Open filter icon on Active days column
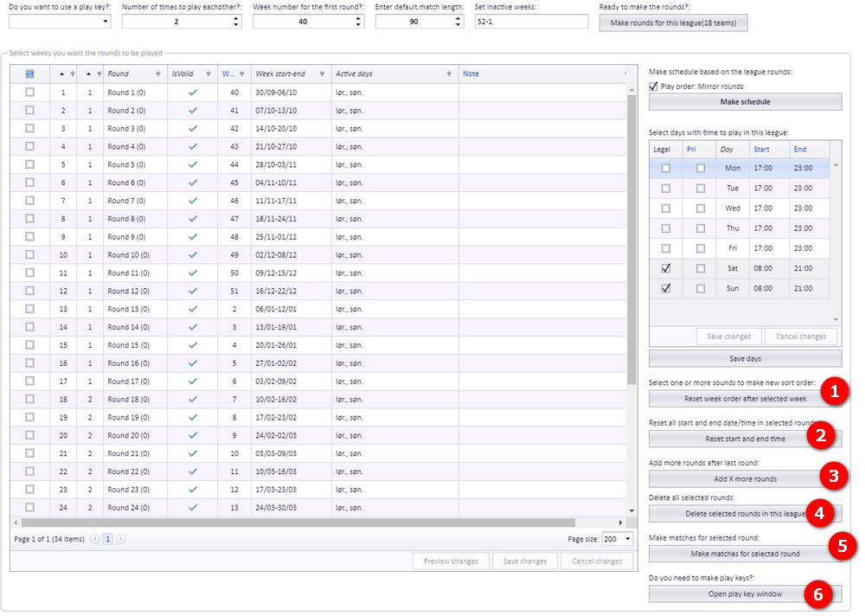865x616 pixels. [449, 74]
